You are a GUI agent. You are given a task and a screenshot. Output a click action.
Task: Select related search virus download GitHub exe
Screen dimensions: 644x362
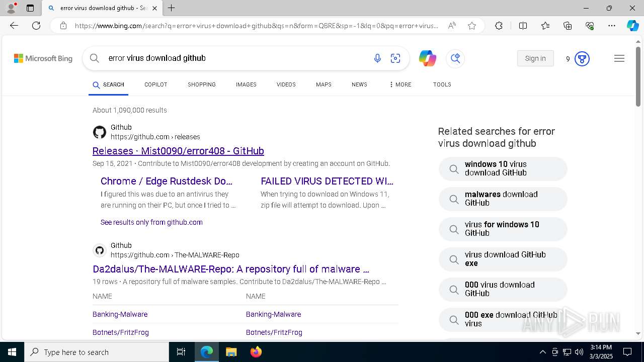503,259
